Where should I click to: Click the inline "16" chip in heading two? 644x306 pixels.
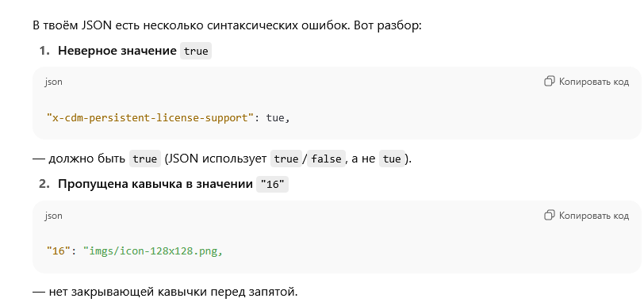272,185
